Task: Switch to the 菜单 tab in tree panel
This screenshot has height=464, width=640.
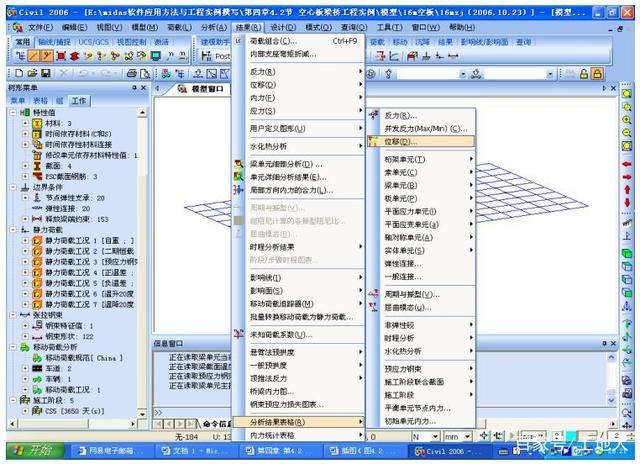Action: coord(18,100)
